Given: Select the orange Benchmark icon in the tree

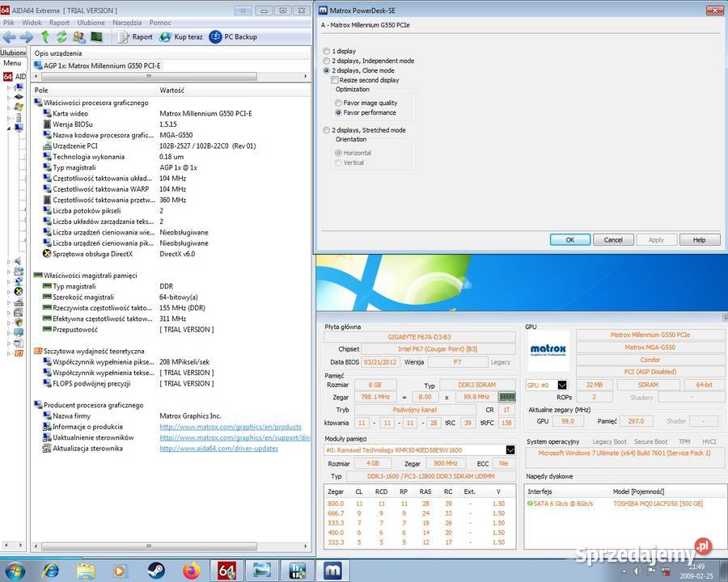Looking at the screenshot, I should coord(19,353).
